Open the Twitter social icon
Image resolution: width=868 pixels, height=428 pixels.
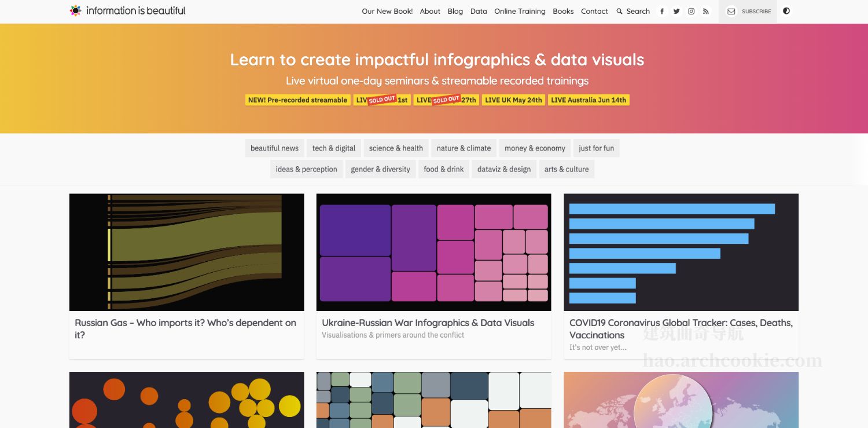[x=676, y=12]
